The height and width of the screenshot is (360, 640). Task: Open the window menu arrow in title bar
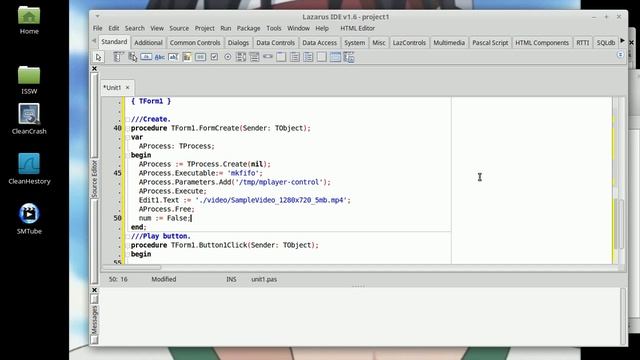pos(98,17)
